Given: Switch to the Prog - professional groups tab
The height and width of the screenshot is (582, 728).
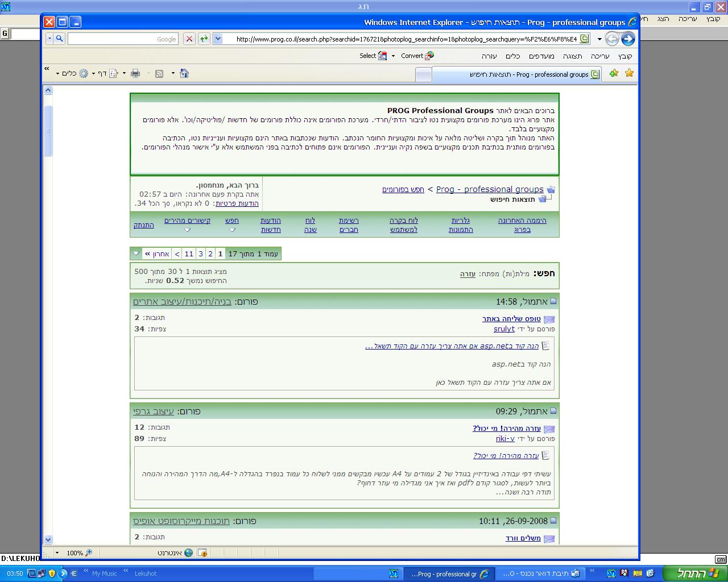Looking at the screenshot, I should tap(517, 74).
